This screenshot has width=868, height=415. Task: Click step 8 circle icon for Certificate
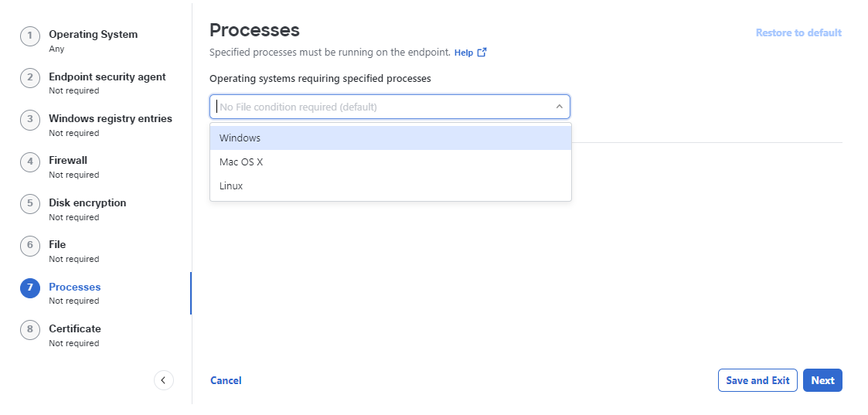tap(30, 330)
